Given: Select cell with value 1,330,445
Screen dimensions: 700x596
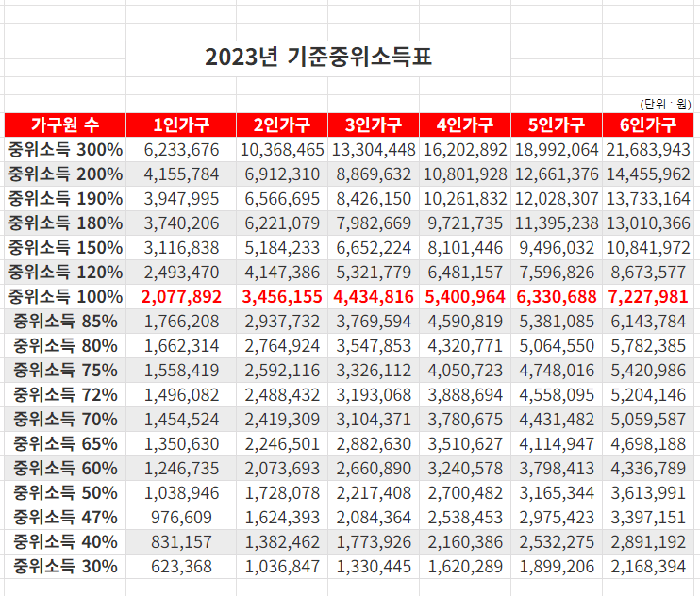Looking at the screenshot, I should (x=374, y=567).
